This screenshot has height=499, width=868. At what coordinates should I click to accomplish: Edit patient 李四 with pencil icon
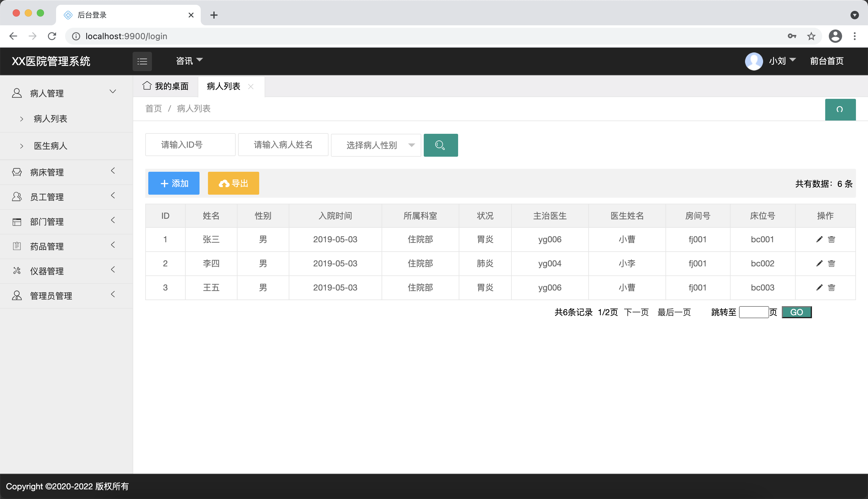pos(819,263)
